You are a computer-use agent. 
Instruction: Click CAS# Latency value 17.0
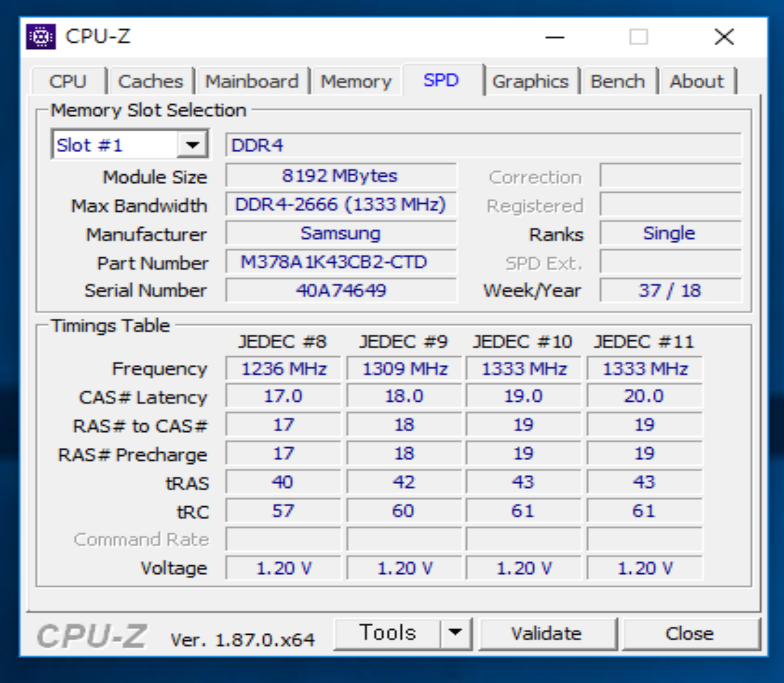coord(283,396)
